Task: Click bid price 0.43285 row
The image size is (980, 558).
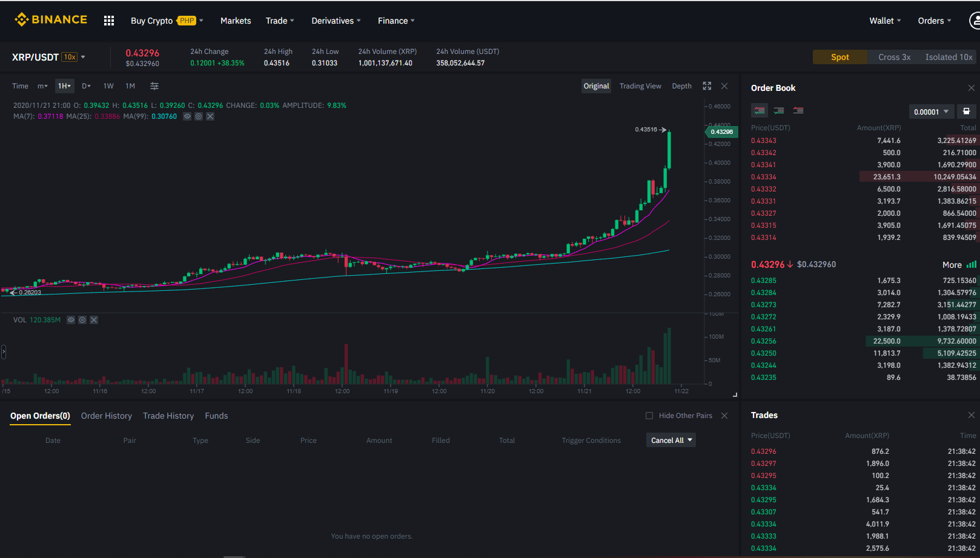Action: point(863,281)
